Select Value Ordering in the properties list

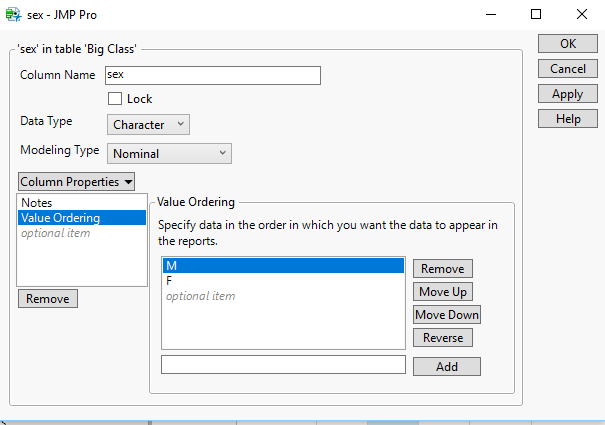tap(82, 218)
